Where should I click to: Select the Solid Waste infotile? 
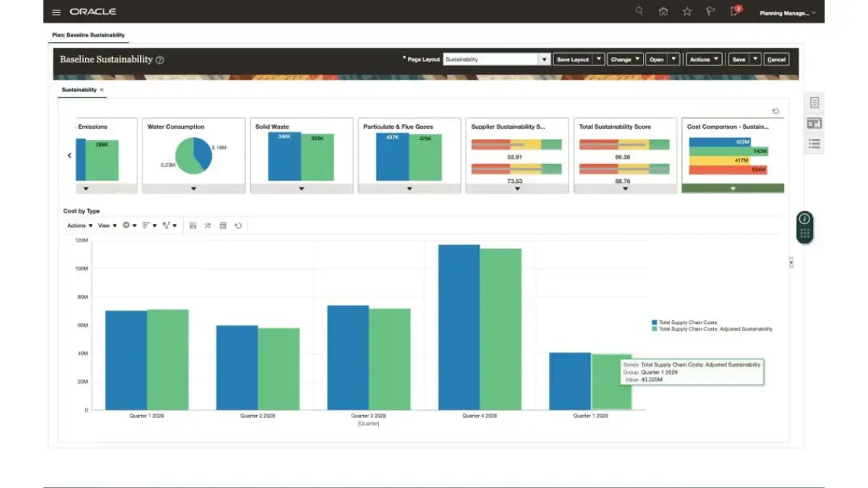point(302,155)
